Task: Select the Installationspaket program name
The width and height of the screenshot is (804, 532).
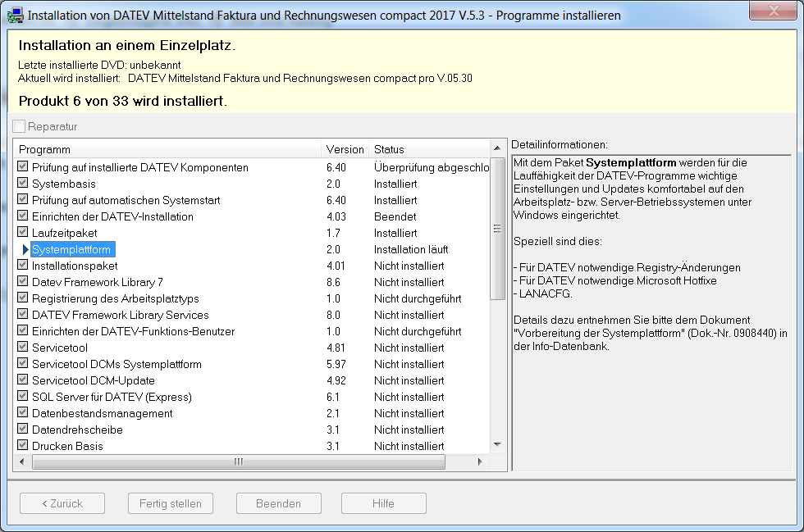Action: 75,266
